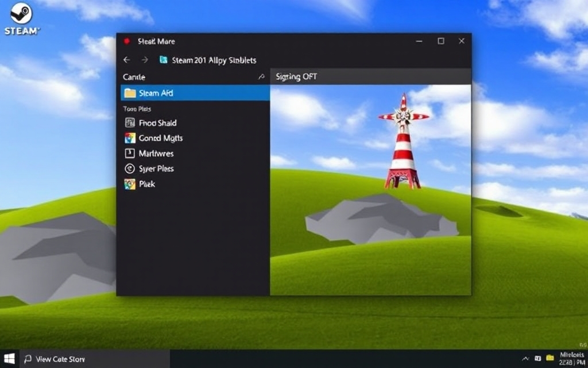This screenshot has height=368, width=588.
Task: Select the Cantle panel header
Action: tap(193, 77)
